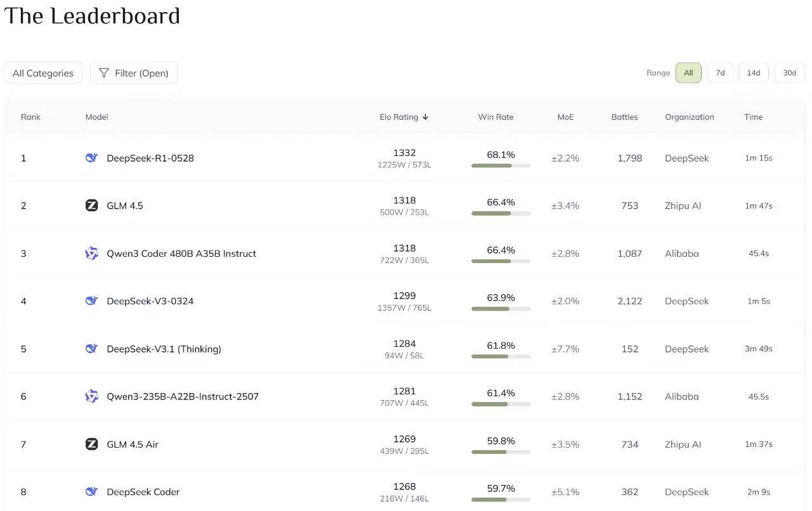Click the record 1225W / 573L

point(404,165)
